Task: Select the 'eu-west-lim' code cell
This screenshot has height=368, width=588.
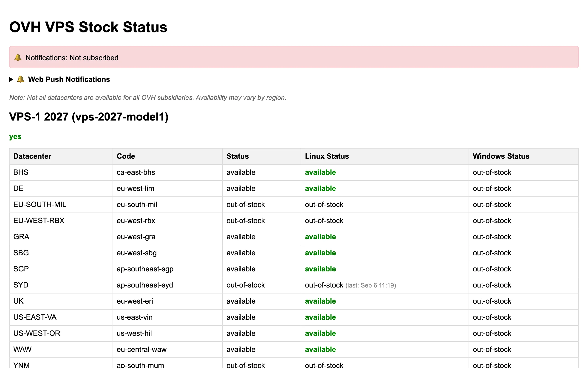Action: click(167, 188)
